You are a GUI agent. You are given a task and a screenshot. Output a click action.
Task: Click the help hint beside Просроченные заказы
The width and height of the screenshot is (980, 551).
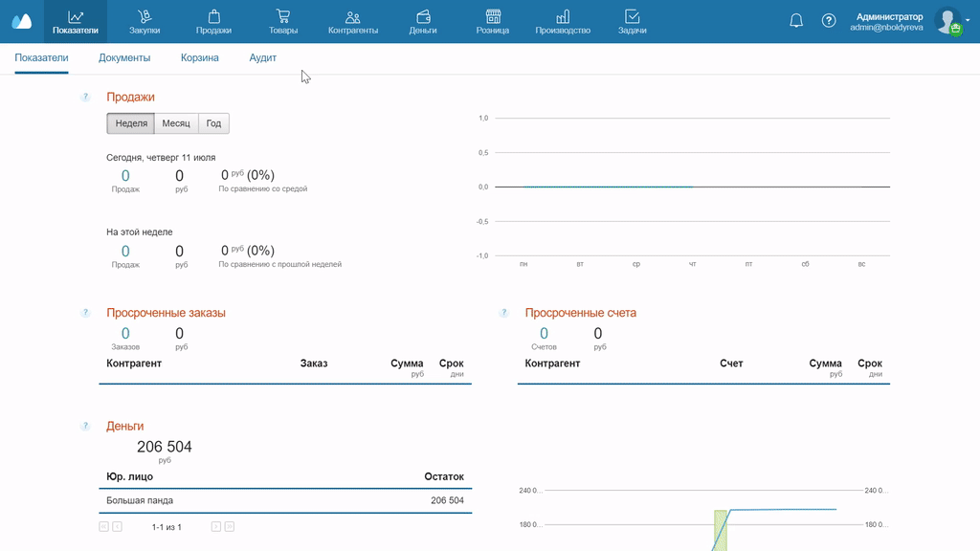coord(85,313)
